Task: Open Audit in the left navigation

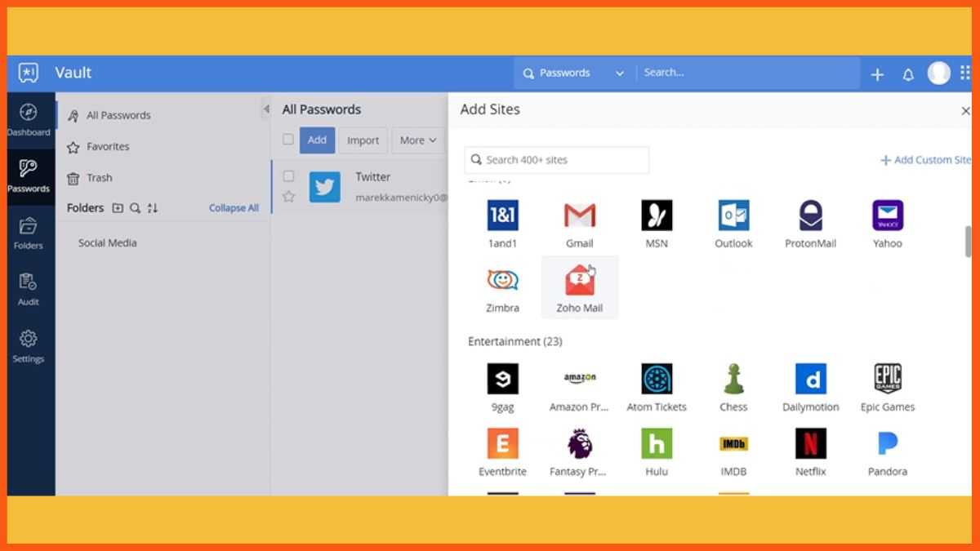Action: 29,289
